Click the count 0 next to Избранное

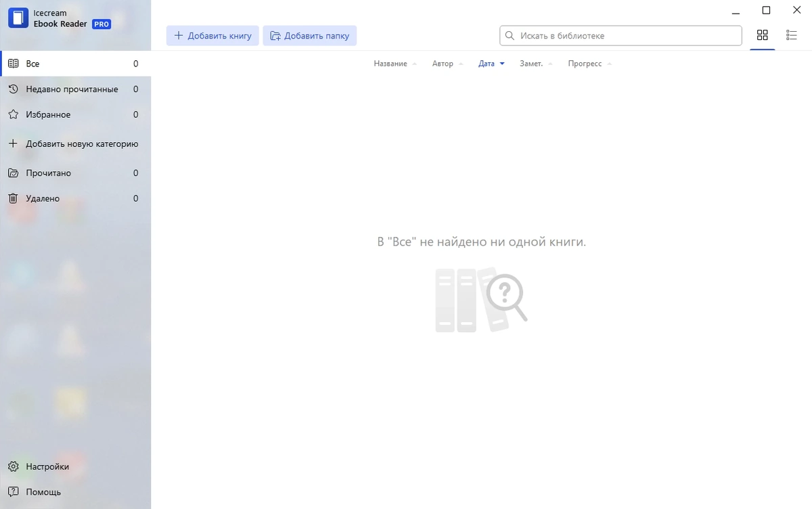(135, 115)
